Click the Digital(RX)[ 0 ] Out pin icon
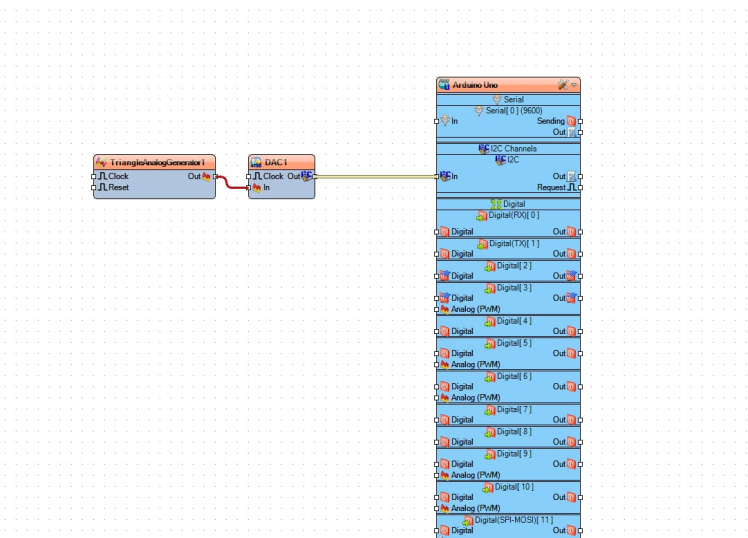The height and width of the screenshot is (538, 748). [x=571, y=232]
